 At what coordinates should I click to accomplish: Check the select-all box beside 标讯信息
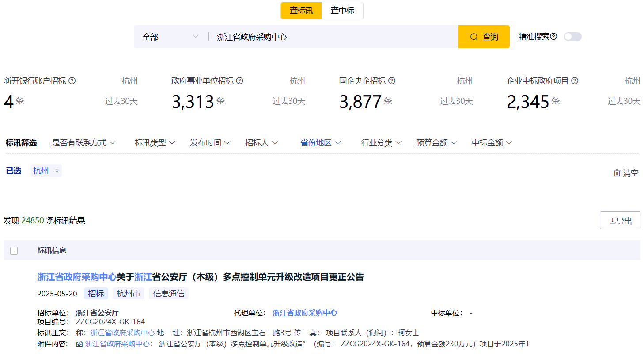point(14,251)
